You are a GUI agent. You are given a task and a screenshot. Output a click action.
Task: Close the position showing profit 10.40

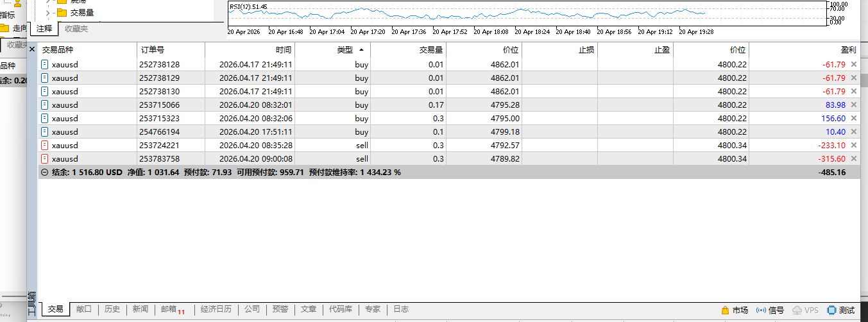pyautogui.click(x=853, y=131)
